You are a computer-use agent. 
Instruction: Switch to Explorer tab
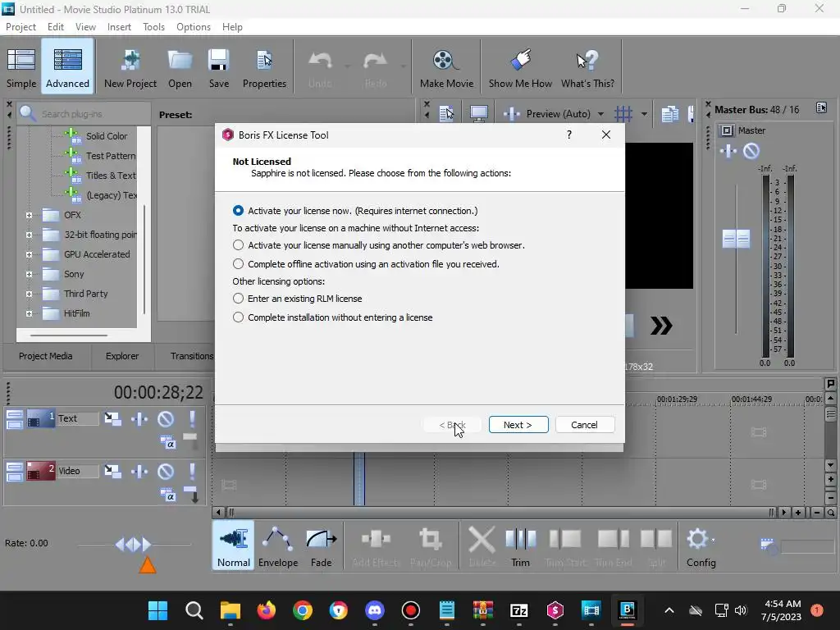[x=122, y=356]
